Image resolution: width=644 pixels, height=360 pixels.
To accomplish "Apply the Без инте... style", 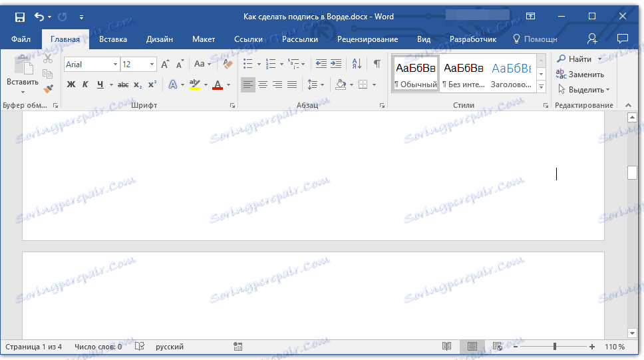I will (x=463, y=74).
